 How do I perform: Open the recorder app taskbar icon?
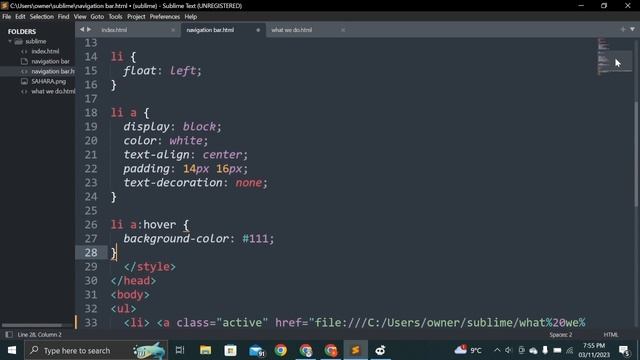[380, 350]
